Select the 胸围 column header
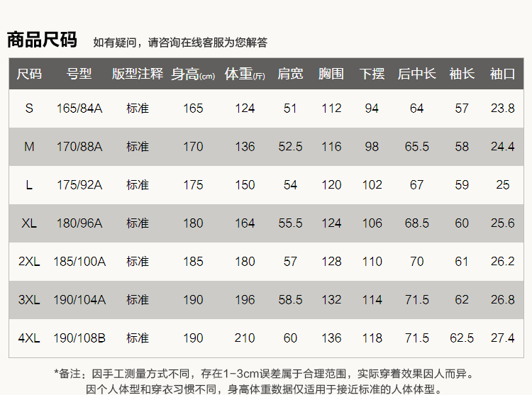The width and height of the screenshot is (532, 395). [x=331, y=74]
